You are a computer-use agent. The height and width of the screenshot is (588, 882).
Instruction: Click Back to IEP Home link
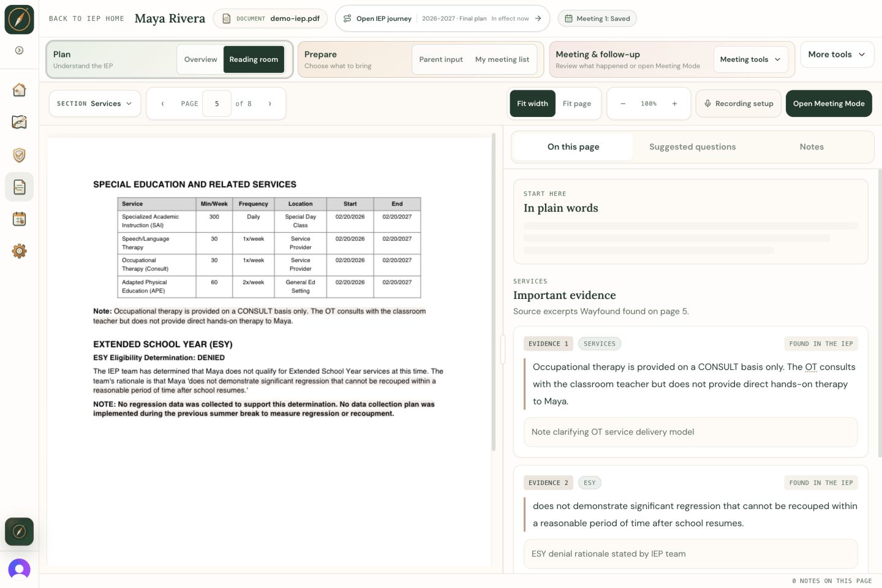(x=86, y=18)
